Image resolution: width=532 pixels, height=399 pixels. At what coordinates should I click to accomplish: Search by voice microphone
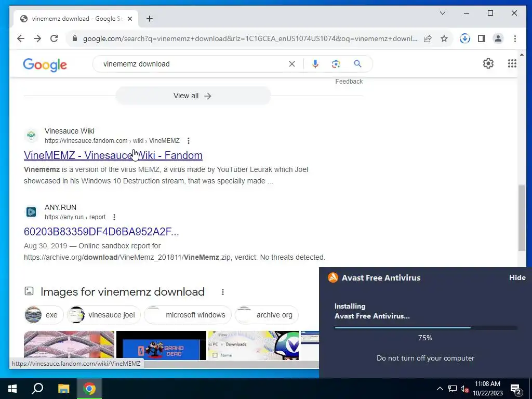pyautogui.click(x=315, y=64)
